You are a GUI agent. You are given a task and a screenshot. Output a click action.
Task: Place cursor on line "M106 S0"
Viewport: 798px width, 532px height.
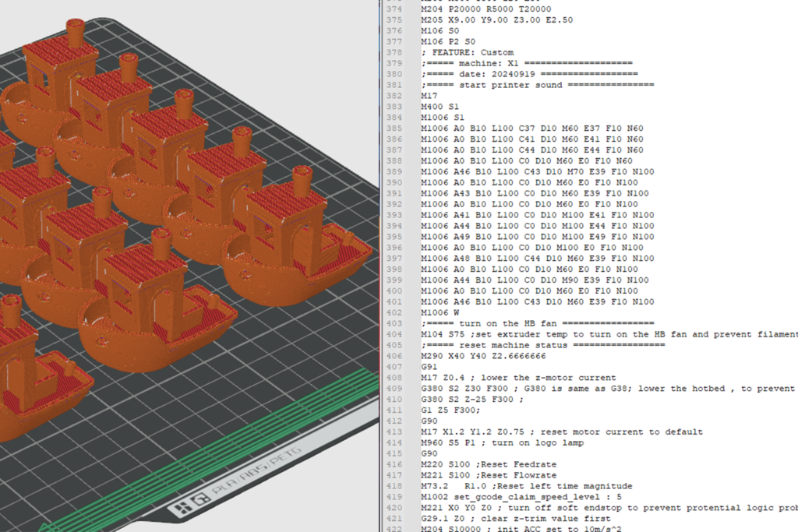pos(440,31)
